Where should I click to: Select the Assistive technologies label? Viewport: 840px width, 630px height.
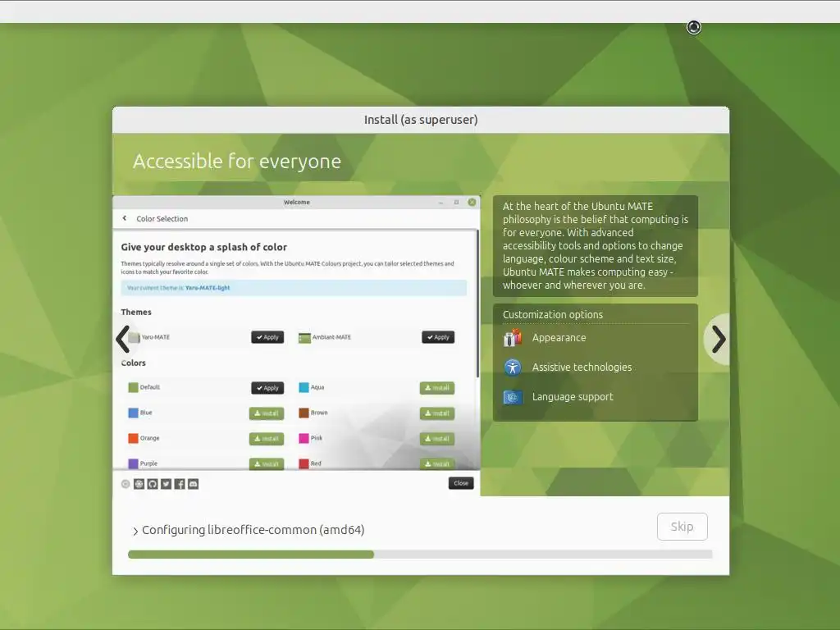click(582, 367)
